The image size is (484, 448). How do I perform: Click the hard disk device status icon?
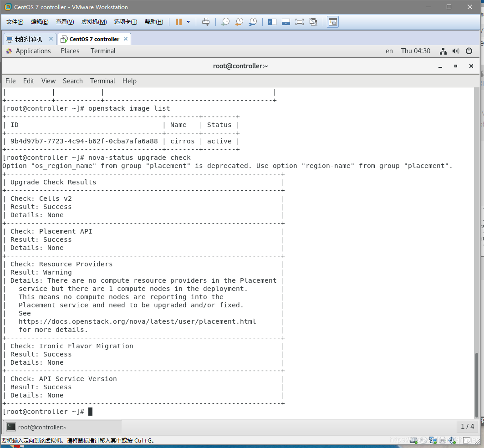413,440
